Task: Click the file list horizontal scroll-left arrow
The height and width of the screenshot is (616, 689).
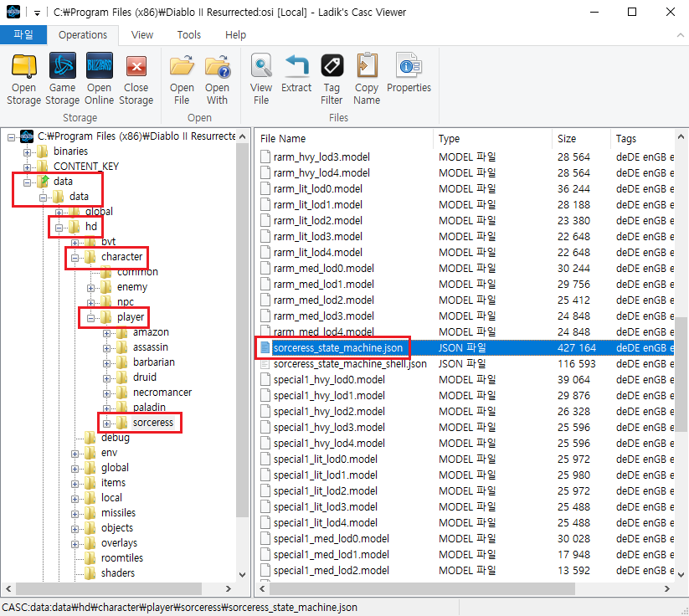Action: coord(262,588)
